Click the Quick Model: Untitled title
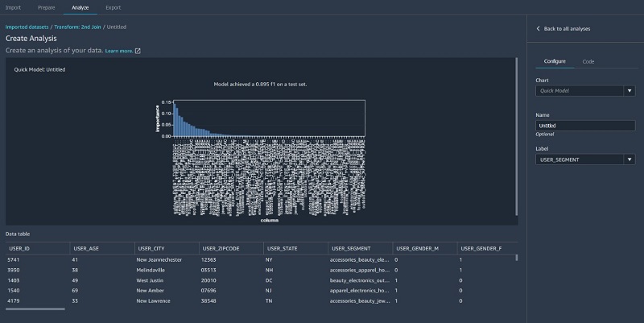This screenshot has height=323, width=644. pos(39,69)
